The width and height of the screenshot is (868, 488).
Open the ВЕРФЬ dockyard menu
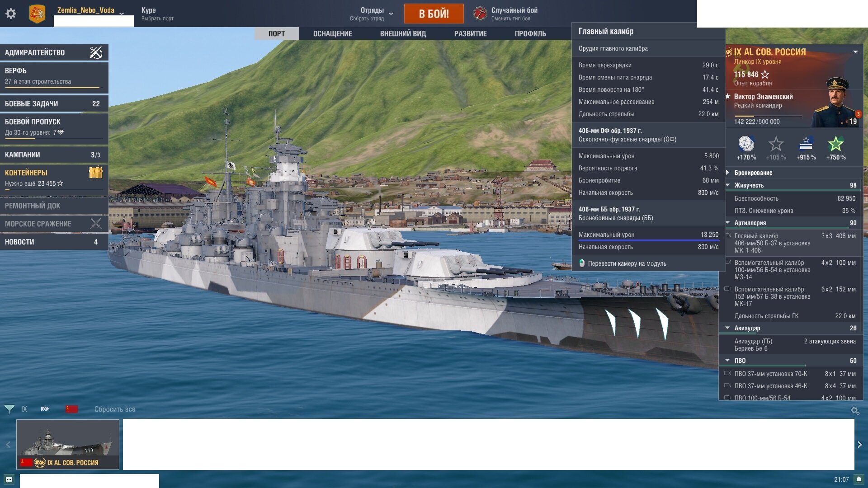pos(54,77)
